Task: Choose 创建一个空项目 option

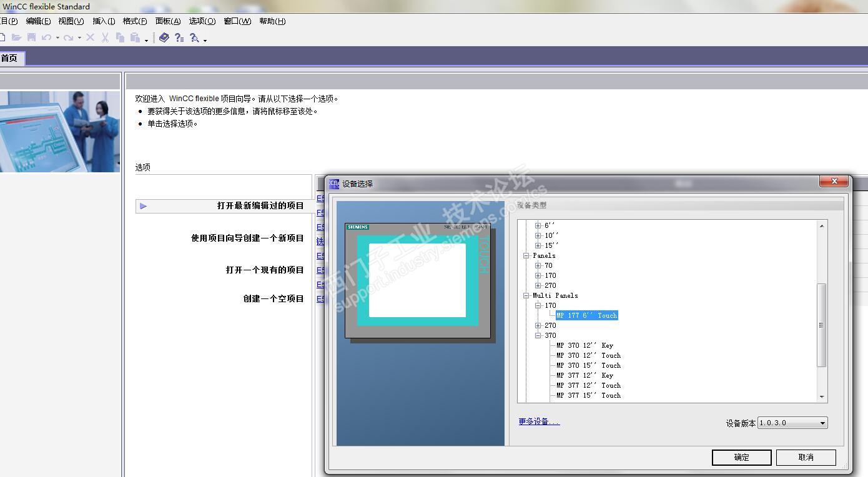Action: click(x=274, y=298)
